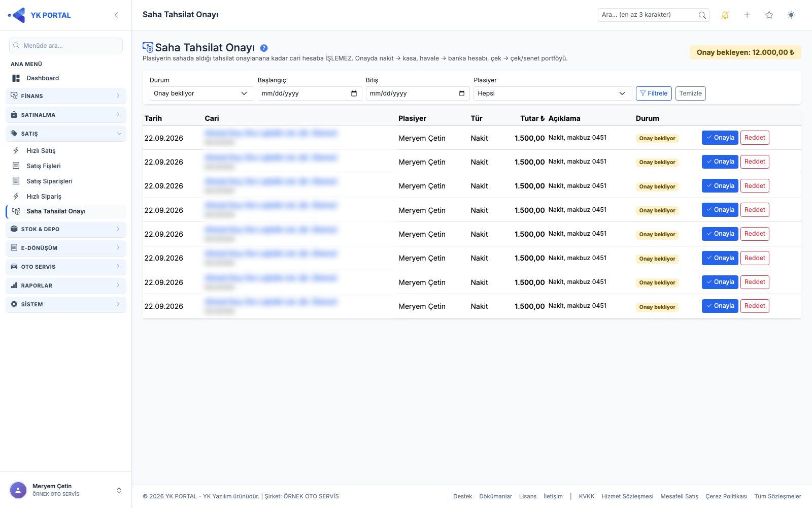Click Onayla in the first table row

(720, 138)
